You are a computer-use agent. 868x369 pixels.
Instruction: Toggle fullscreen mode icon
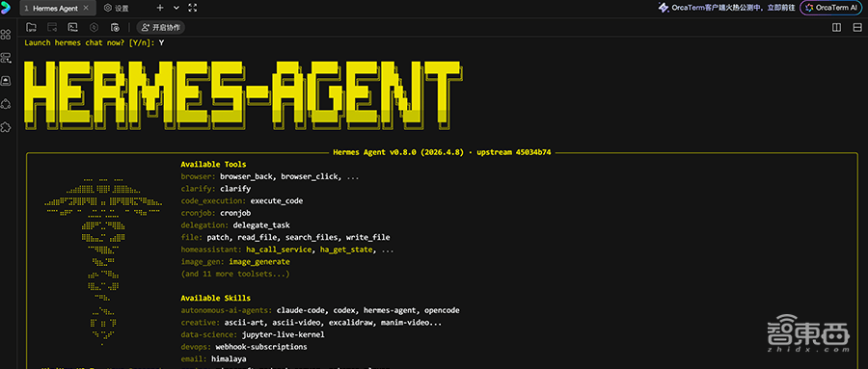click(193, 8)
